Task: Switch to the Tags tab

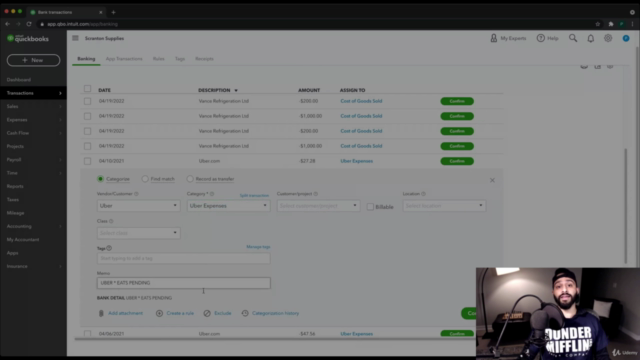Action: (x=180, y=59)
